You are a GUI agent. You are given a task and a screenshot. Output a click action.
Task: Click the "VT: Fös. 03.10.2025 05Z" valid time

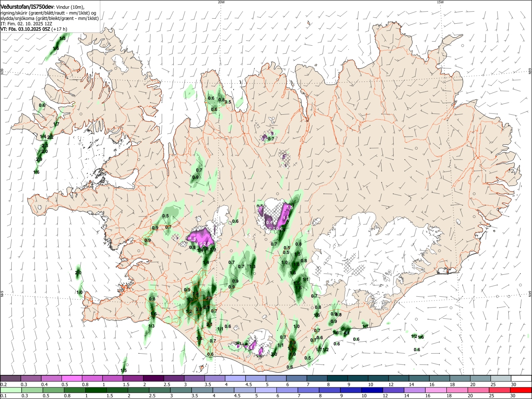click(25, 29)
